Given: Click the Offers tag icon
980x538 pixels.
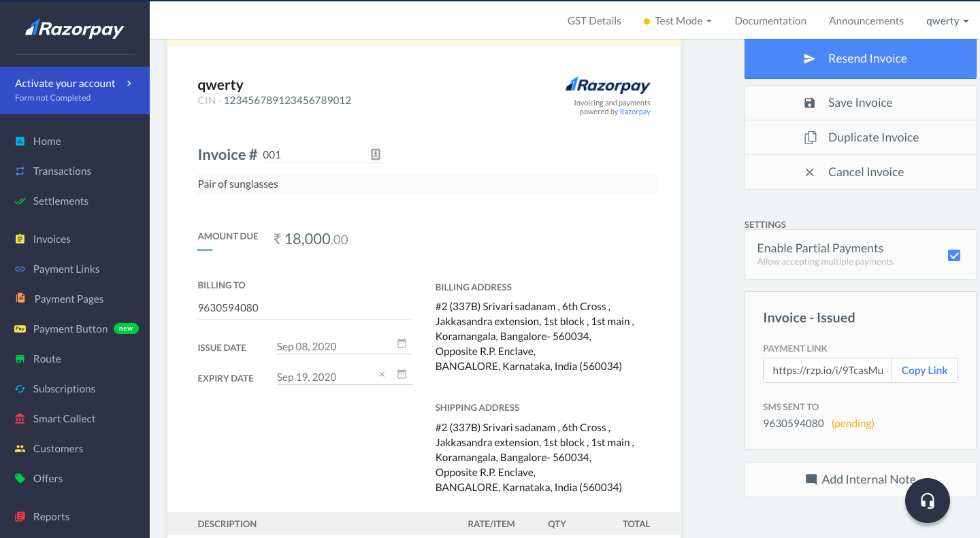Looking at the screenshot, I should coord(20,479).
